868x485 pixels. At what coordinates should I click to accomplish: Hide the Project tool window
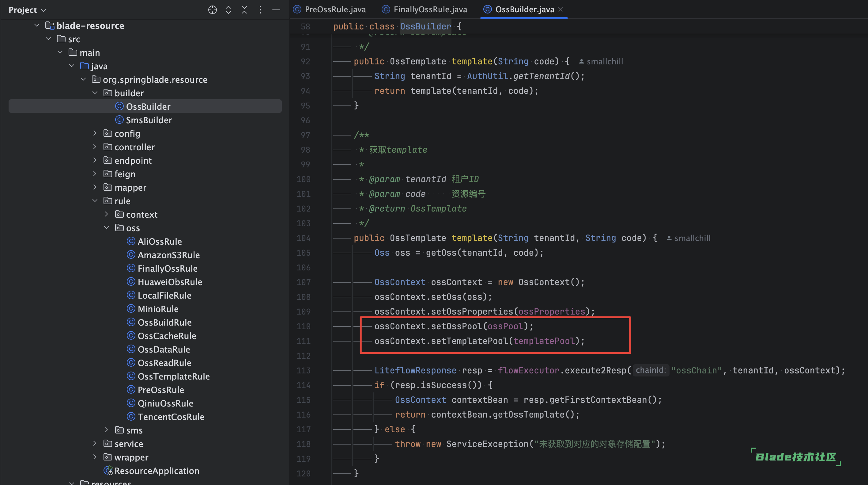click(276, 10)
